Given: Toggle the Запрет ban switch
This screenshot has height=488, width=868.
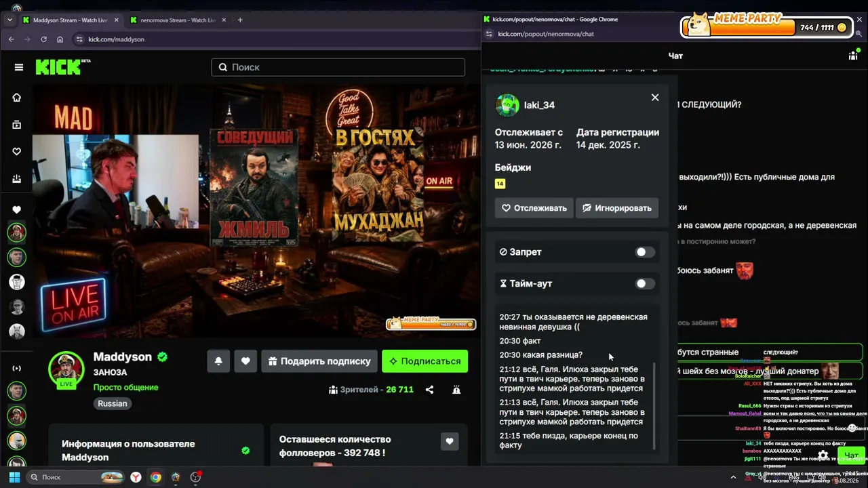Looking at the screenshot, I should click(645, 252).
